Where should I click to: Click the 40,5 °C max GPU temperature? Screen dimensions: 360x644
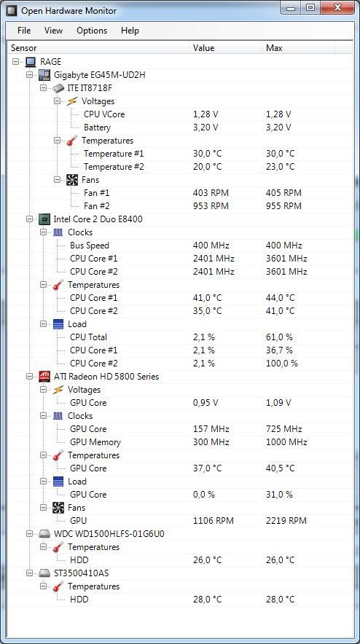click(x=281, y=468)
